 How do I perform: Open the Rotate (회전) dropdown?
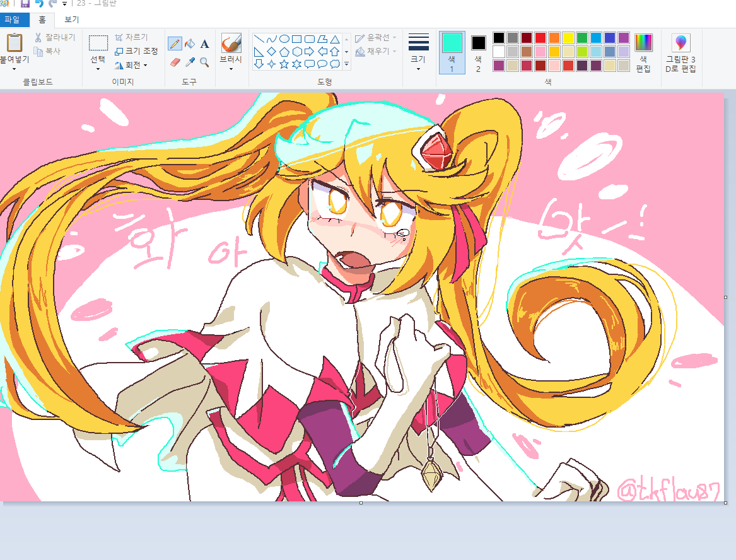tap(131, 65)
